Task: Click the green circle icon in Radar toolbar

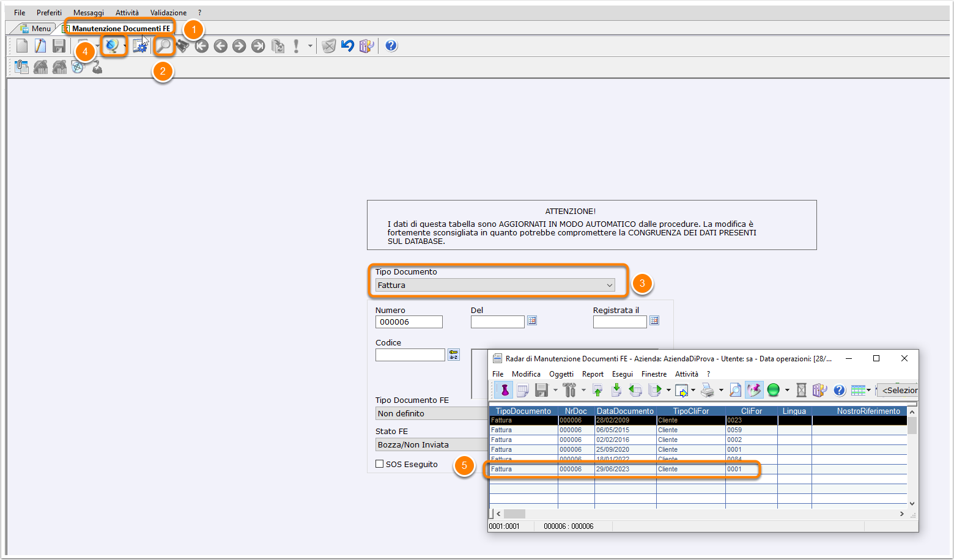Action: coord(774,390)
